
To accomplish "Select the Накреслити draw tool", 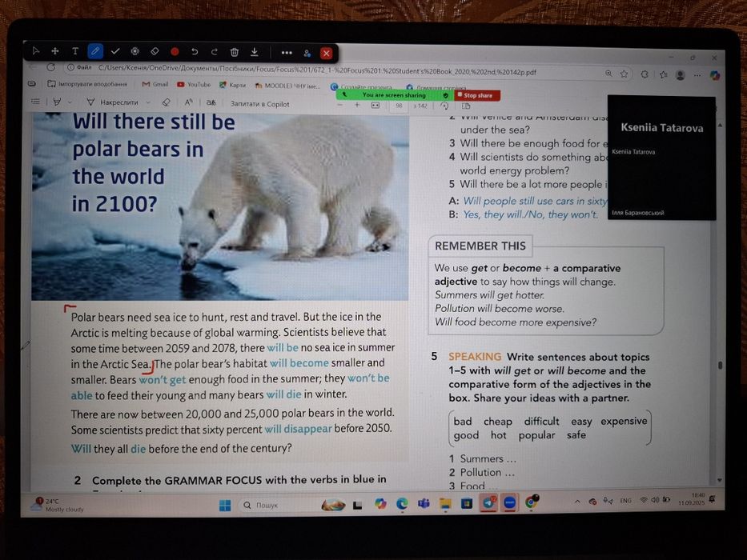I will tap(112, 102).
